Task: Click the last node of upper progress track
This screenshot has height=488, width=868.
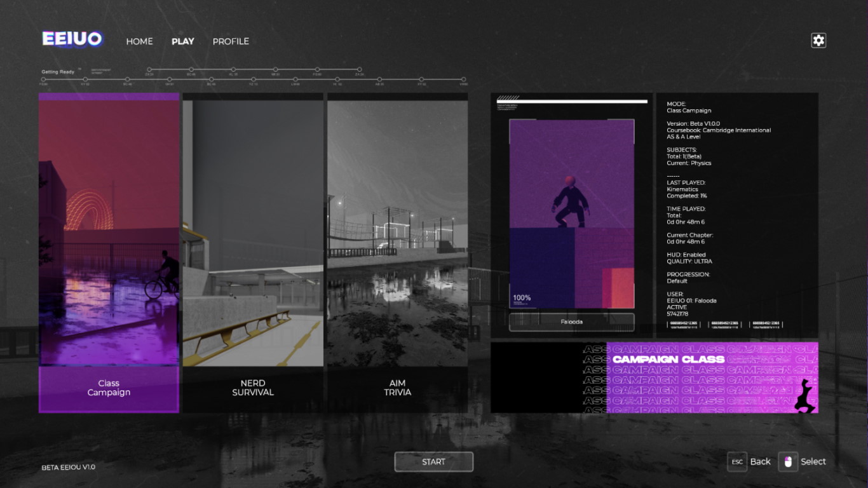Action: [x=359, y=69]
